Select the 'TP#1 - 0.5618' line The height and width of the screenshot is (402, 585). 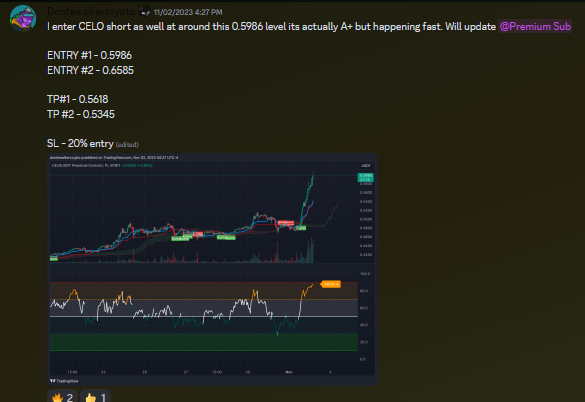[78, 99]
